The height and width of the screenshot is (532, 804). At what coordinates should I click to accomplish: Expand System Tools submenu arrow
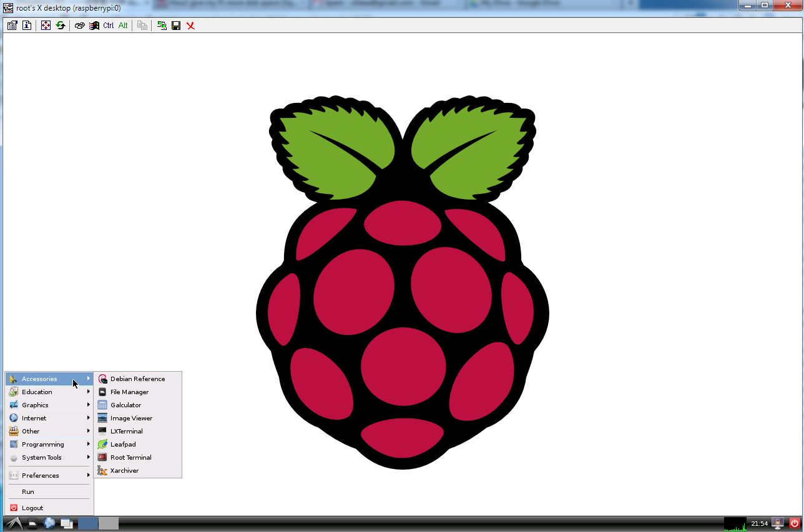click(89, 458)
